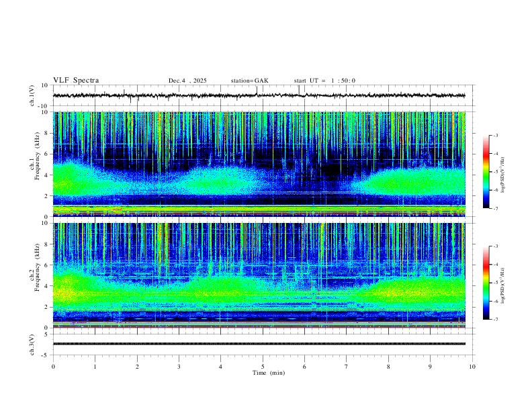Click the 'ch.3(V)' axis label
Viewport: 532px width, 411px height.
coord(32,345)
